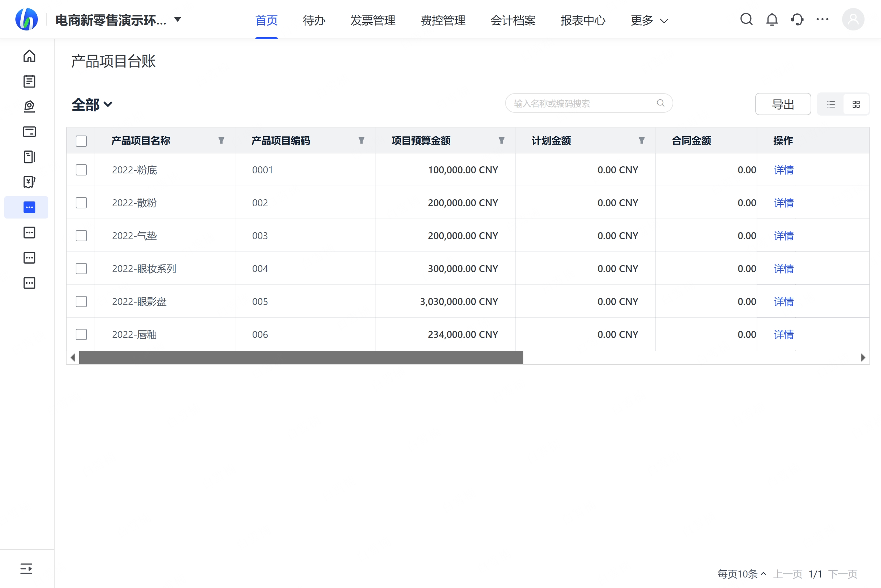This screenshot has height=588, width=881.
Task: Open the customer support headset icon
Action: tap(797, 20)
